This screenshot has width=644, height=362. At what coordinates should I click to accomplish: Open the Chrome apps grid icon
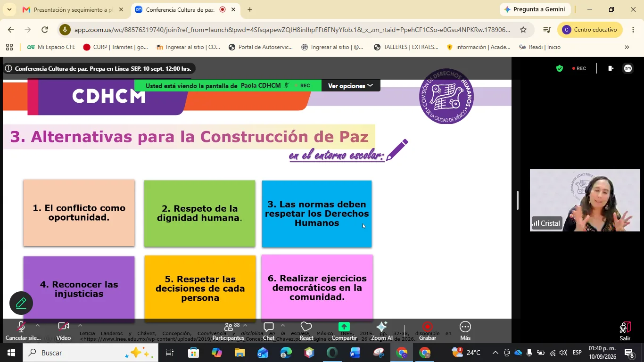coord(9,47)
